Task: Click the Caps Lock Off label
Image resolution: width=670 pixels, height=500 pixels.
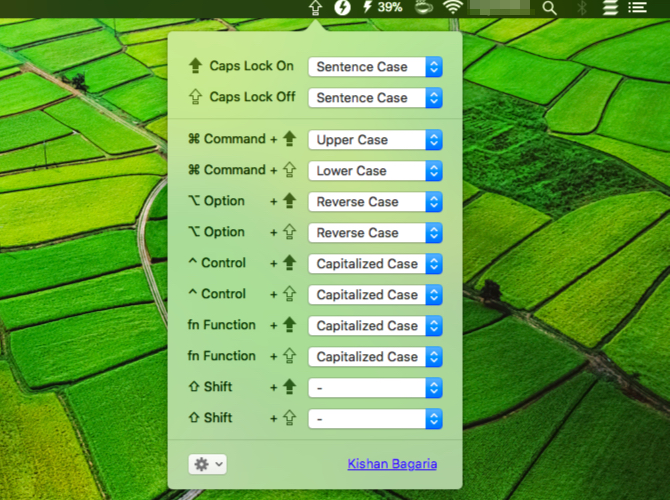Action: [x=252, y=97]
